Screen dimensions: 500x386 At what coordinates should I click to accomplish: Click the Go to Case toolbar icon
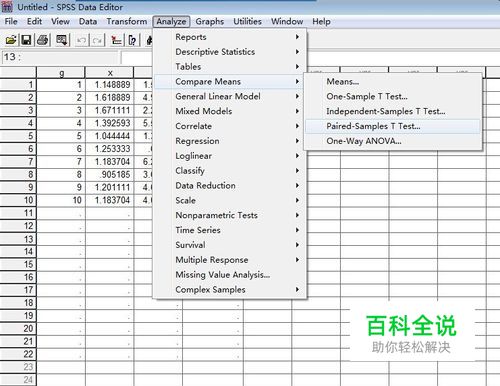(x=116, y=40)
